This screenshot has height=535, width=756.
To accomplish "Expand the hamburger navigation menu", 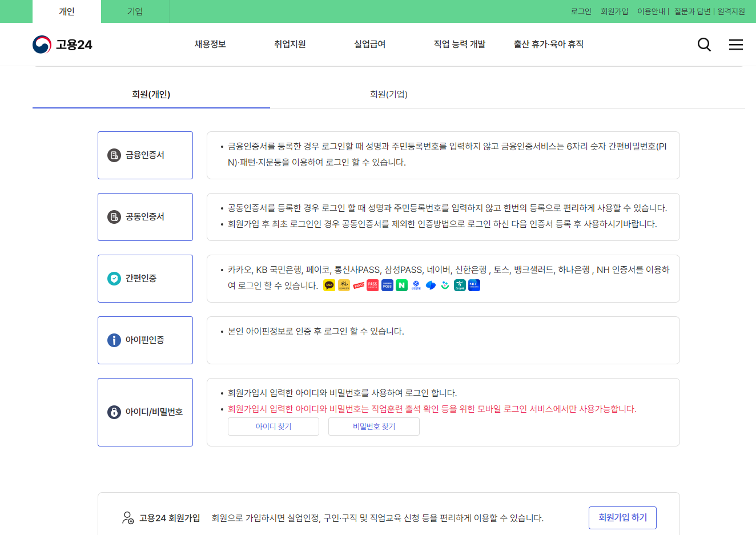I will point(735,44).
